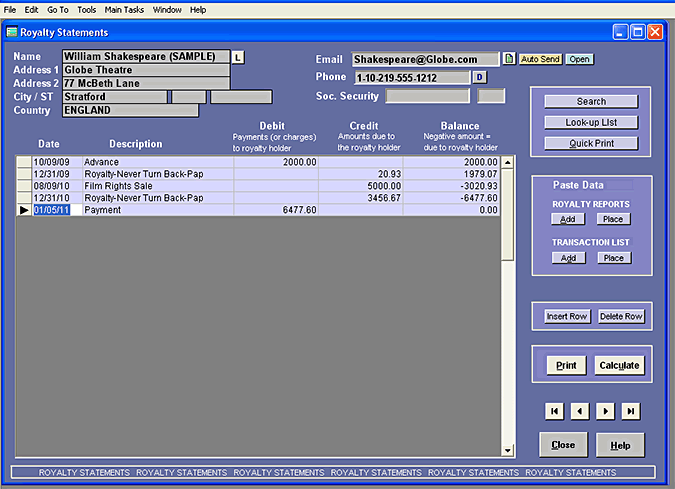Screen dimensions: 675x489
Task: Select the Film Rights Sale description cell
Action: pyautogui.click(x=157, y=186)
